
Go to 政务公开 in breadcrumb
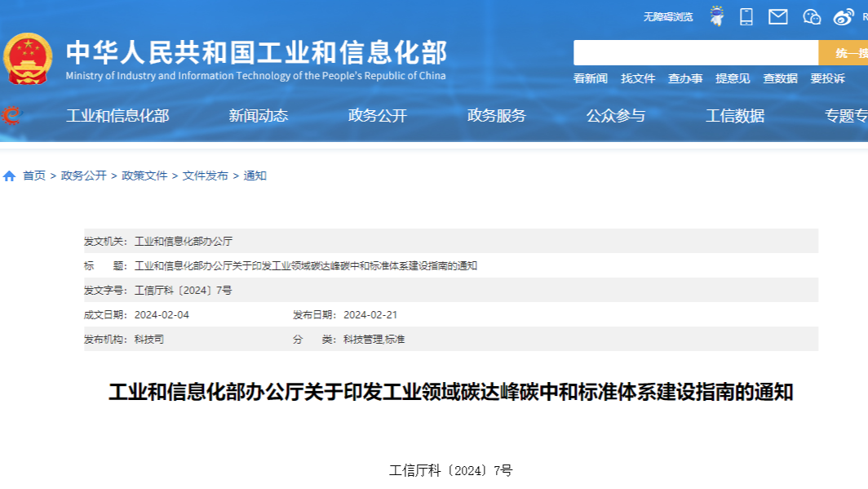click(x=83, y=176)
